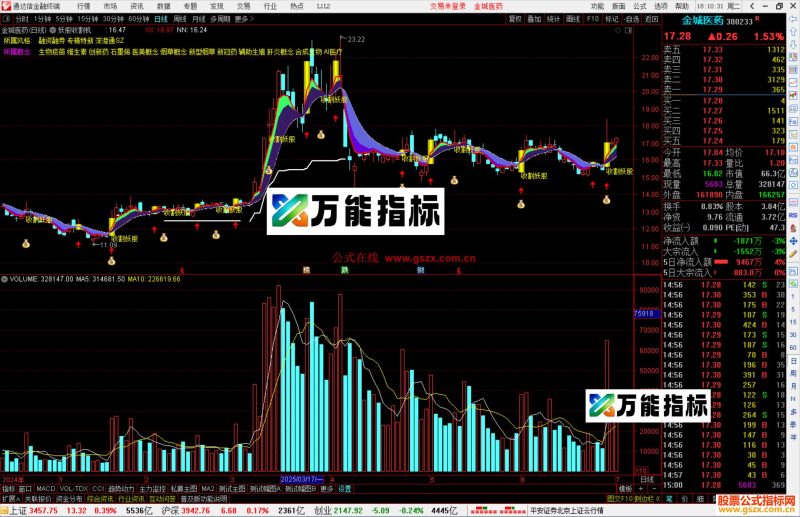Click the 模板 template button
The width and height of the screenshot is (800, 517).
pyautogui.click(x=625, y=488)
